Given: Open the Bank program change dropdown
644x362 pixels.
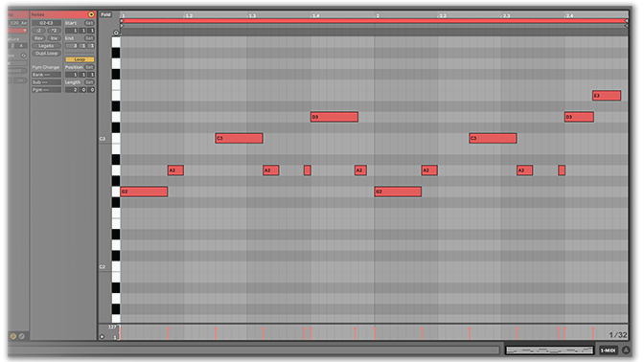Looking at the screenshot, I should click(x=46, y=75).
